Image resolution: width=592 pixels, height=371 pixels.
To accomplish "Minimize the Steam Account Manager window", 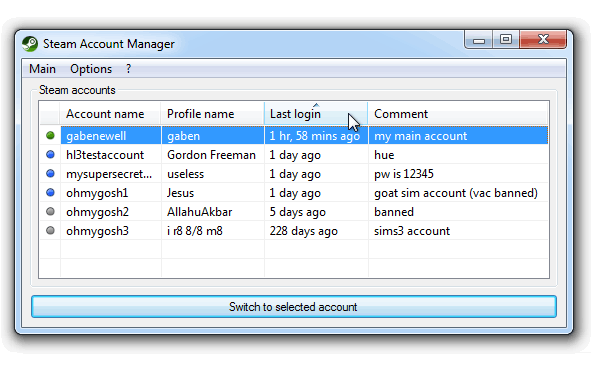I will (x=479, y=39).
